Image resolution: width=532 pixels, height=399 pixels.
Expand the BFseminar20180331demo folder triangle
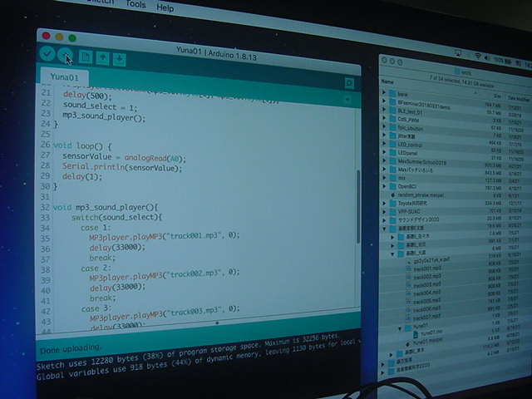pos(384,101)
